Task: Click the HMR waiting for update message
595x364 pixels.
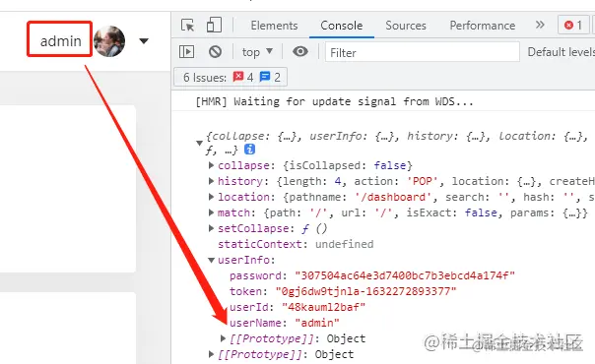Action: 334,101
